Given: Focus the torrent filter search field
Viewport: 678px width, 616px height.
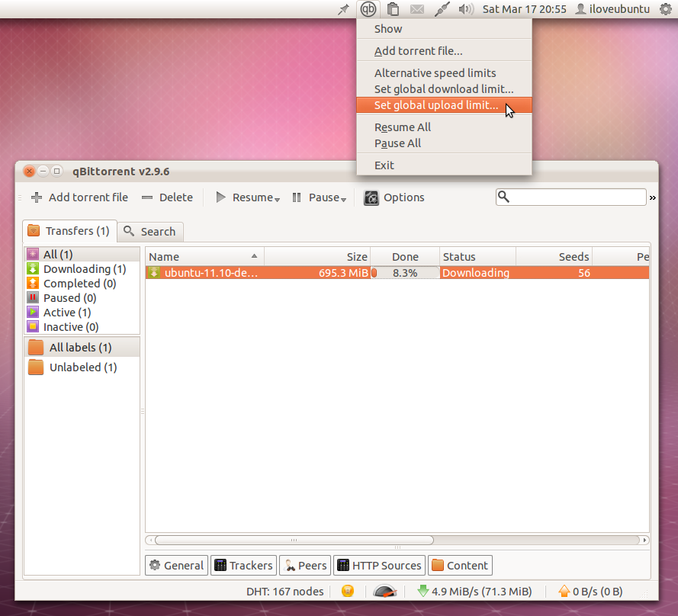Looking at the screenshot, I should point(570,197).
